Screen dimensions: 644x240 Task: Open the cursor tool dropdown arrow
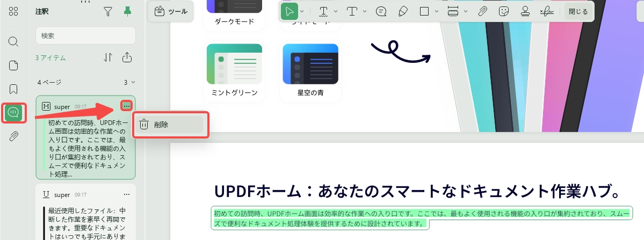click(x=302, y=11)
